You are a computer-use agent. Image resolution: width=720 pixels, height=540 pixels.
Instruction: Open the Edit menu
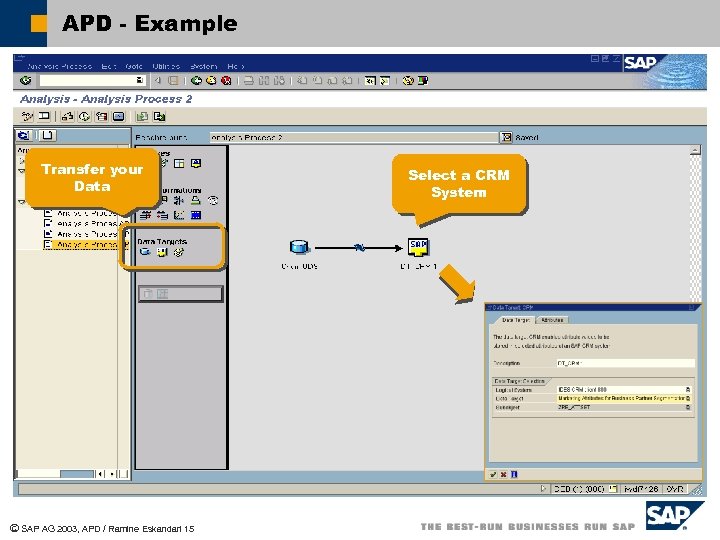[108, 67]
